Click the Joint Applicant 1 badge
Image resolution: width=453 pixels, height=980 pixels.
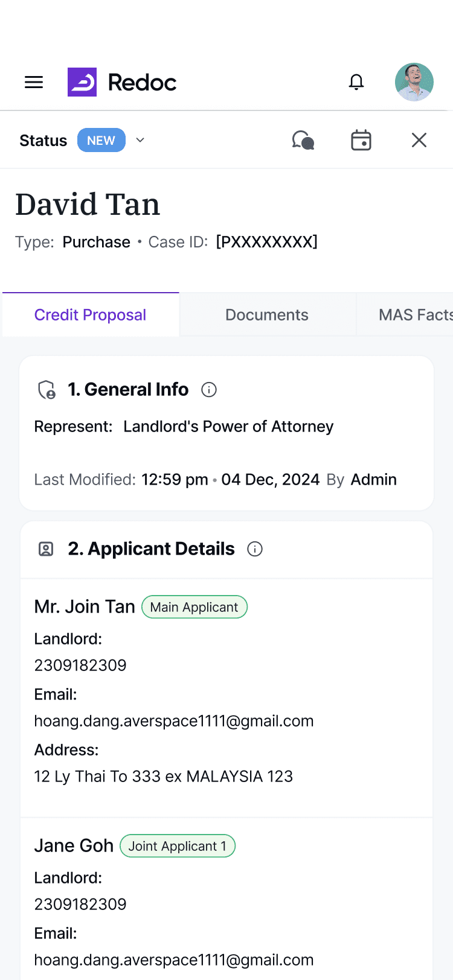177,846
